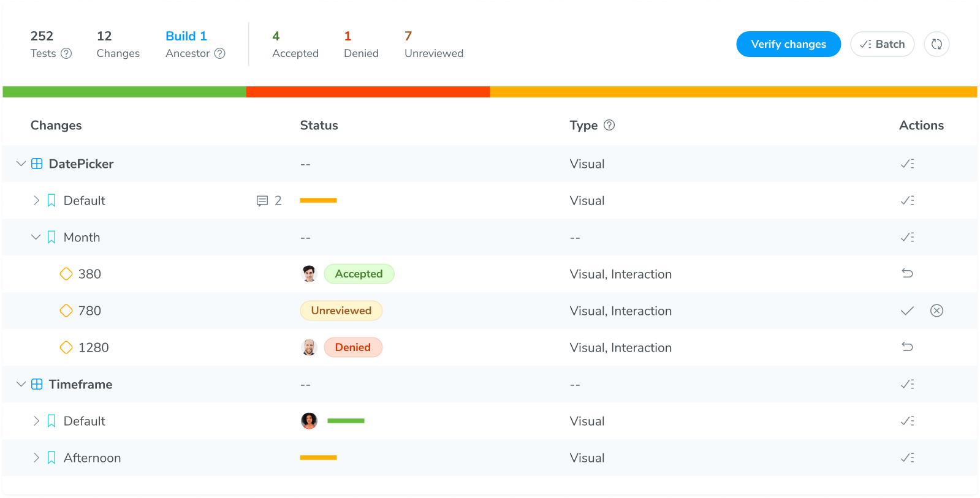Collapse the Month story row
Viewport: 980px width, 498px height.
point(36,237)
